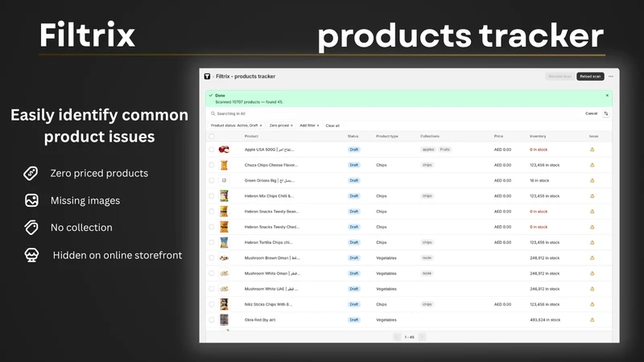644x362 pixels.
Task: Click the '18 in stock' inventory value
Action: point(539,180)
